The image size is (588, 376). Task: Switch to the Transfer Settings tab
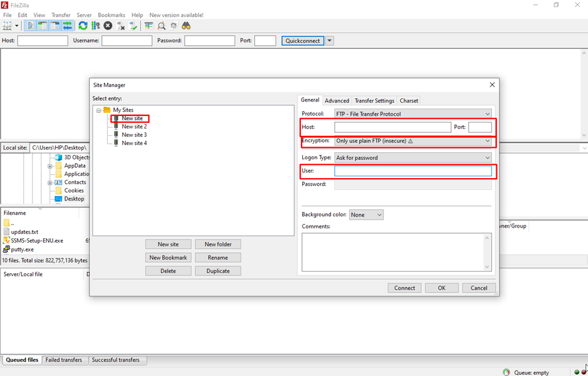tap(375, 101)
